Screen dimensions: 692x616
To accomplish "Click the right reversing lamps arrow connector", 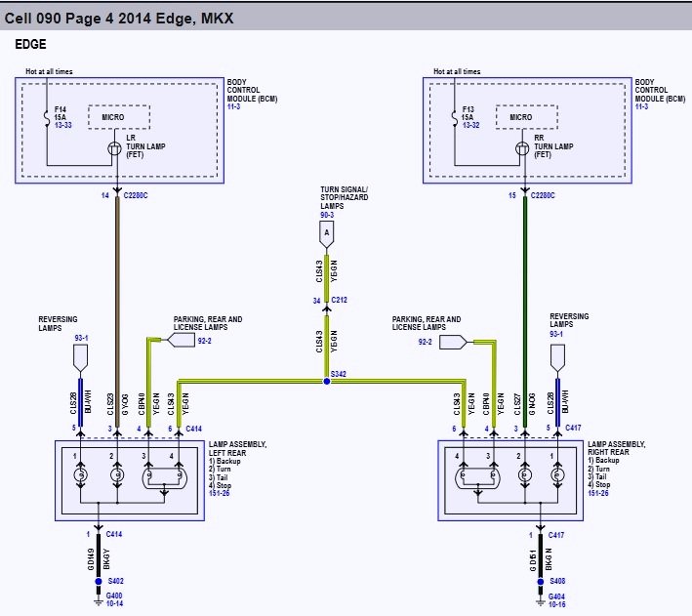I will click(x=557, y=358).
